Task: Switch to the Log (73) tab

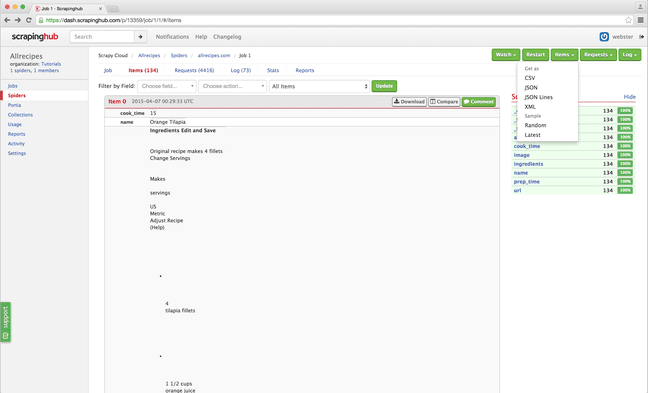Action: (241, 70)
